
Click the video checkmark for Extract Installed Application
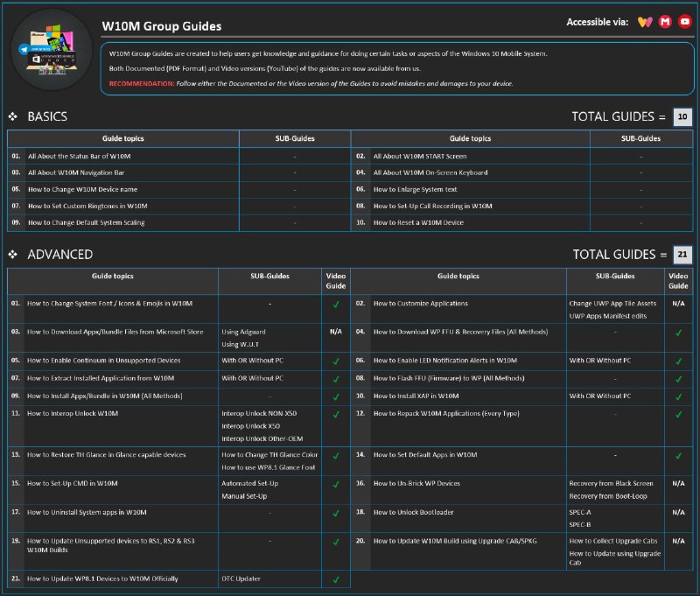336,379
